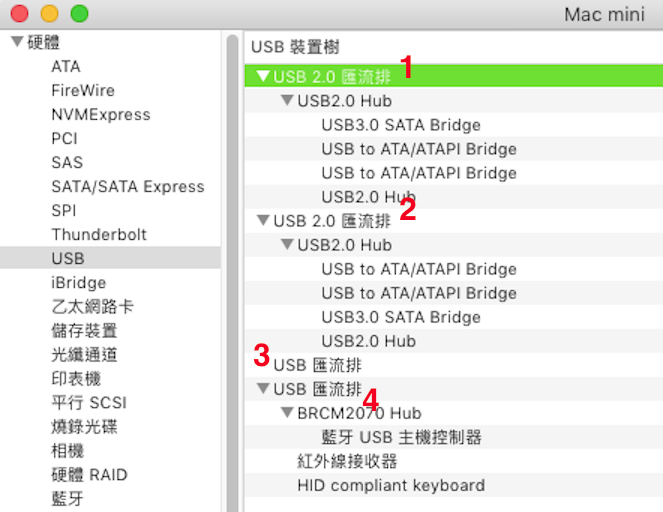Collapse the 硬體 hardware category triangle
The height and width of the screenshot is (512, 663).
tap(17, 41)
